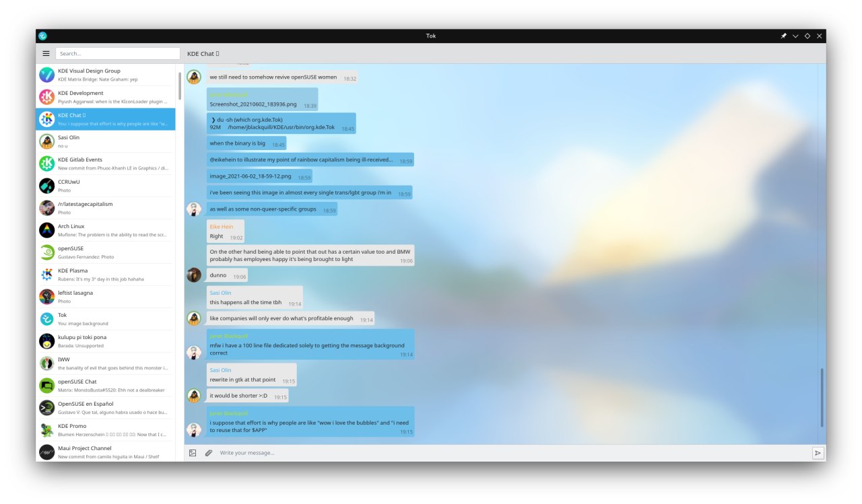
Task: Click KDE Development avatar icon
Action: pyautogui.click(x=46, y=97)
